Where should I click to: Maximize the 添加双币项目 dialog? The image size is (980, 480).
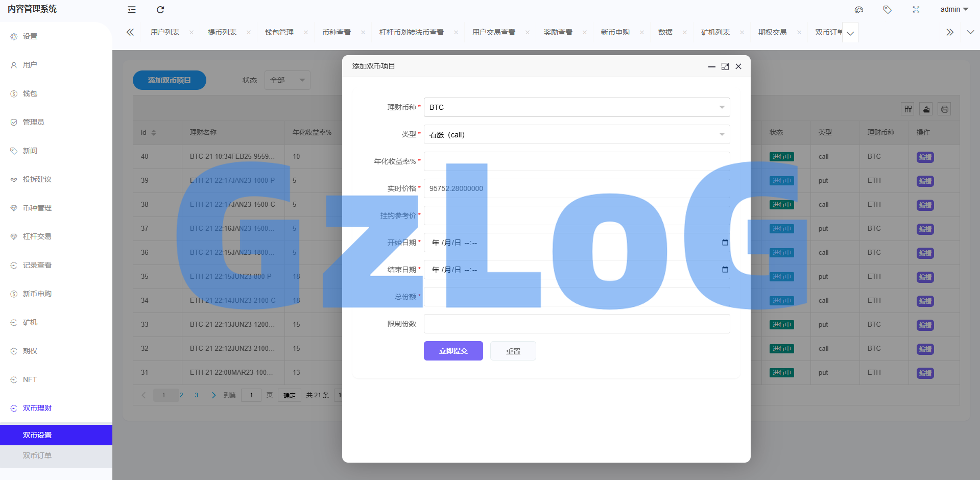725,66
